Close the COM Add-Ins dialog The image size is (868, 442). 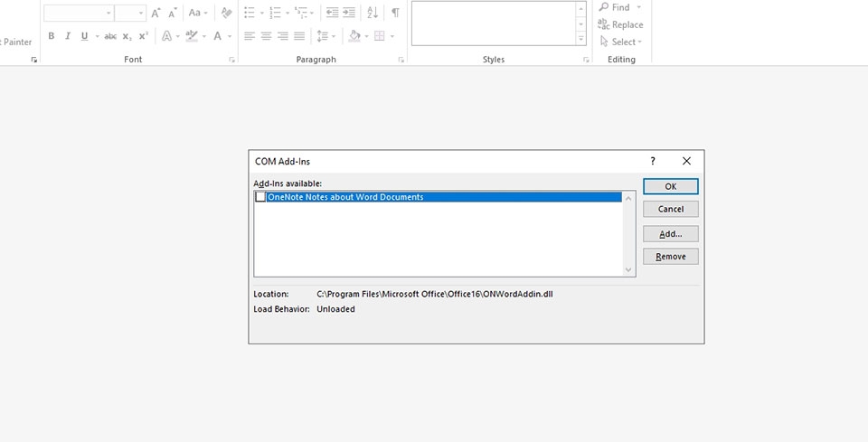tap(686, 161)
